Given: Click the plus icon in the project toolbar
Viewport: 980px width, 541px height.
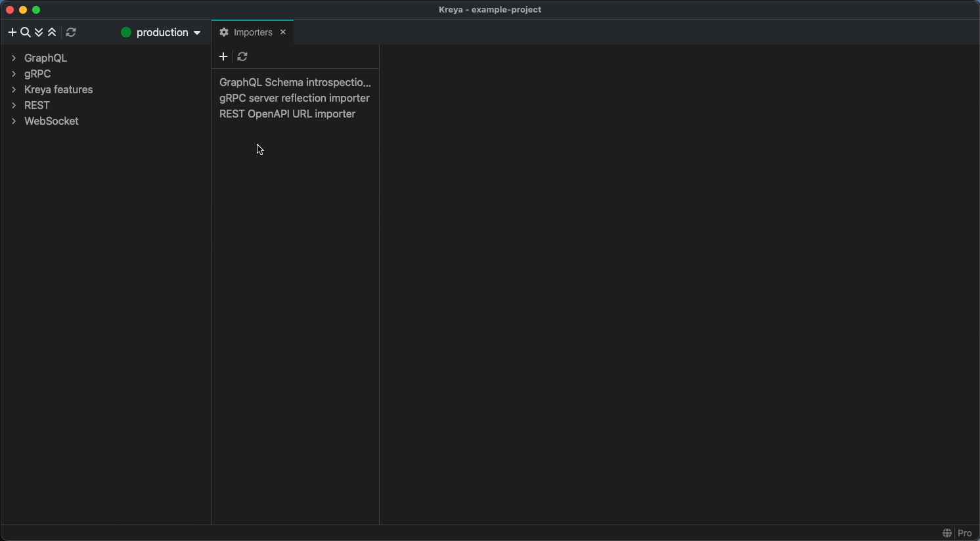Looking at the screenshot, I should point(12,33).
